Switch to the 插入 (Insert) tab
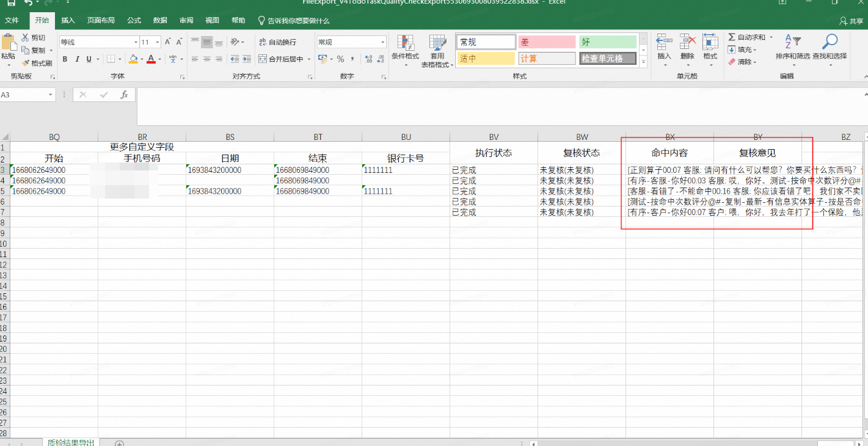The image size is (868, 446). point(68,21)
